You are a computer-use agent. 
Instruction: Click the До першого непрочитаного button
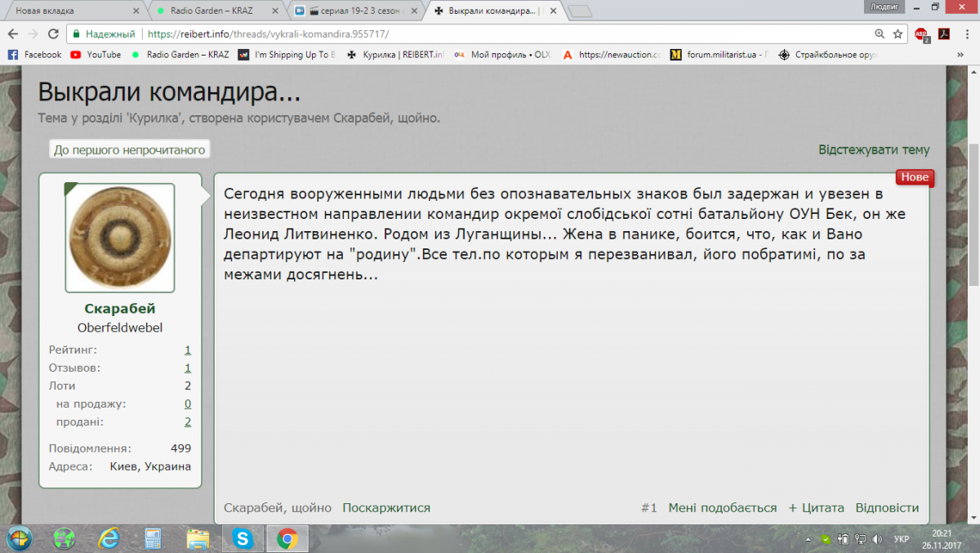click(x=130, y=149)
